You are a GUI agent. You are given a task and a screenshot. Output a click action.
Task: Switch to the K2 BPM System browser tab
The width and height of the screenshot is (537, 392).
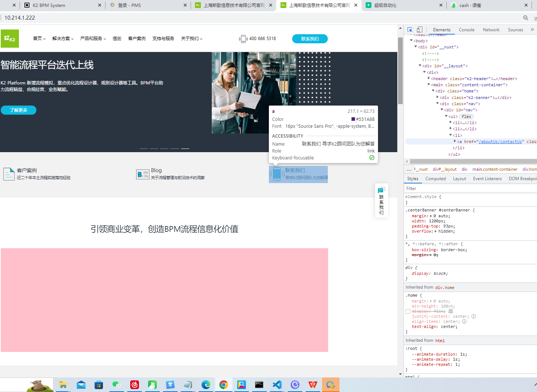pos(63,5)
